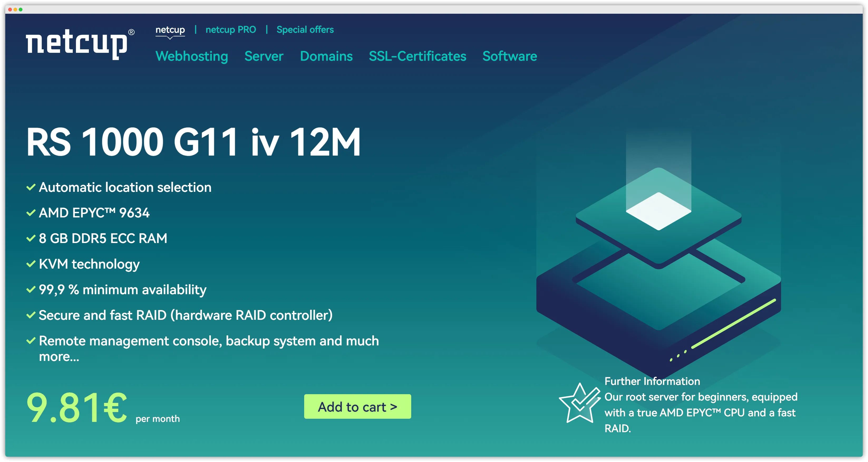Click the checkmark beside Remote management console
Viewport: 868px width, 462px height.
pos(31,341)
